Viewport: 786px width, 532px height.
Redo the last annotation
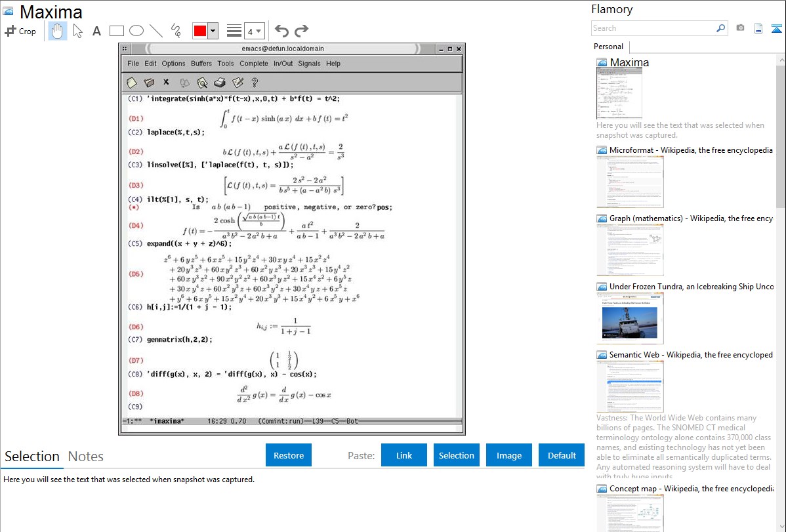301,31
